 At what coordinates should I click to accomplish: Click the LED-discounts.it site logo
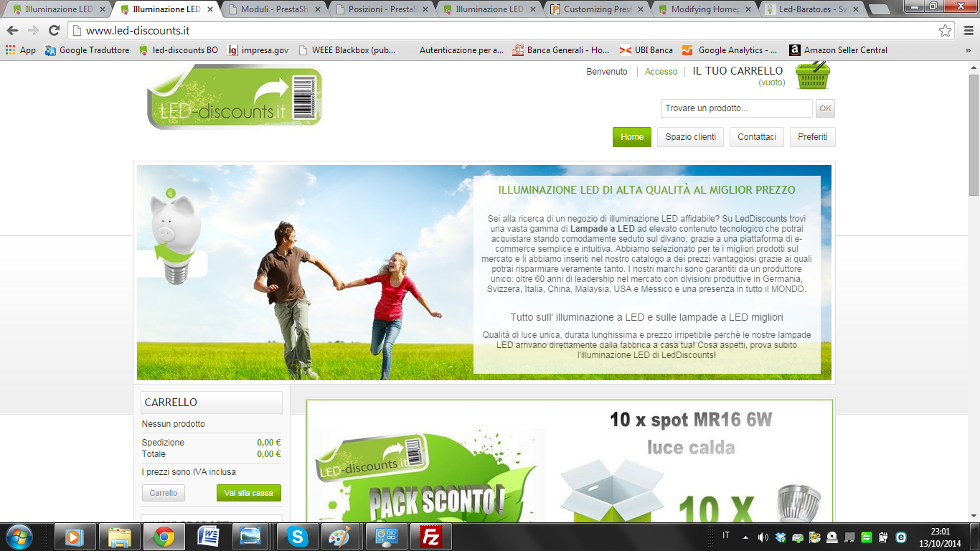click(x=235, y=97)
